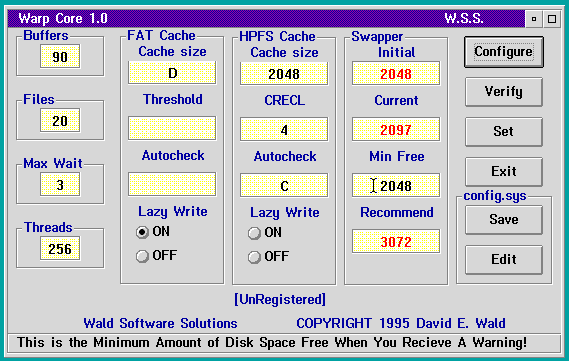The height and width of the screenshot is (361, 569).
Task: Click the HPFS Cache group heading
Action: click(277, 36)
